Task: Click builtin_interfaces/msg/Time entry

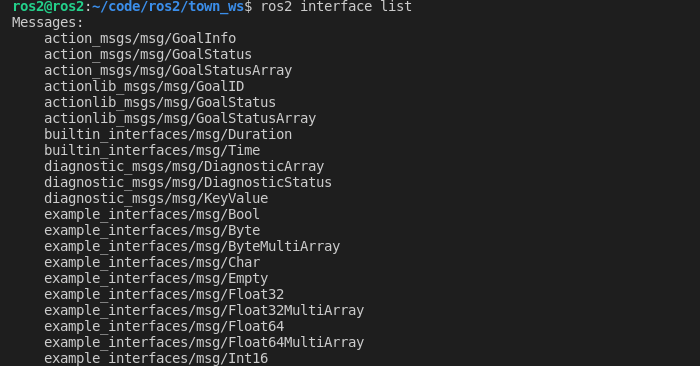Action: (152, 150)
